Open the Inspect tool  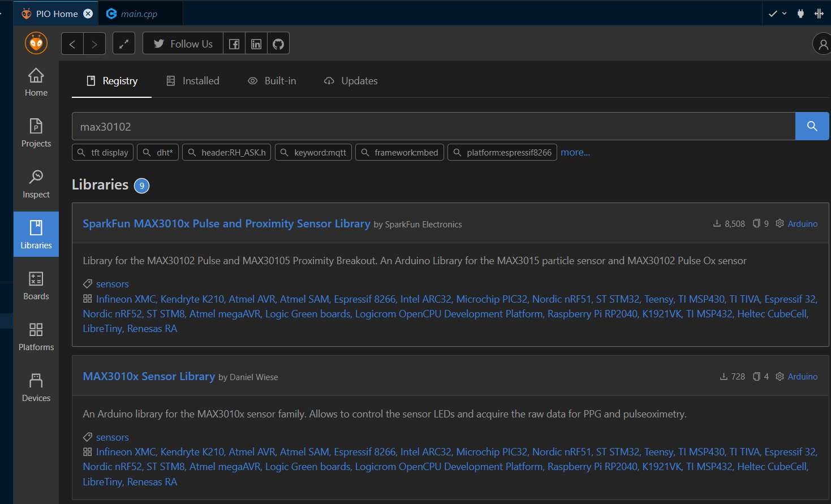click(36, 184)
